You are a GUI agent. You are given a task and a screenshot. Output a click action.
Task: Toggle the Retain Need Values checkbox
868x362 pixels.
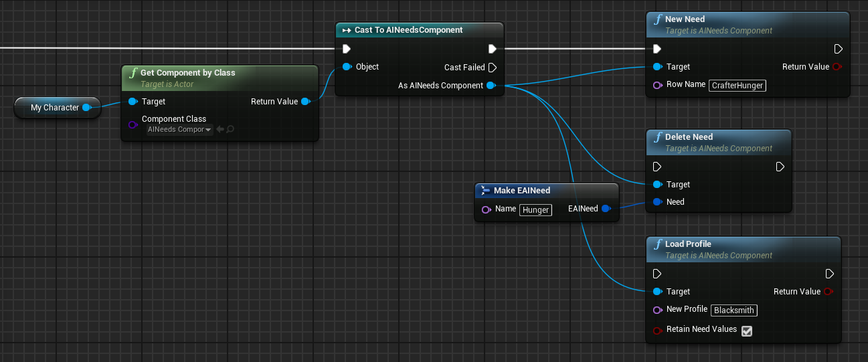click(747, 331)
